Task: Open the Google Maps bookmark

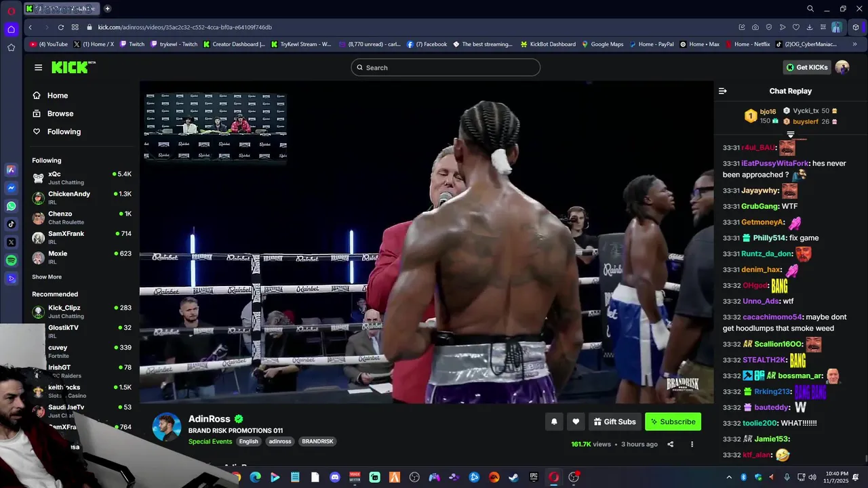Action: (602, 44)
